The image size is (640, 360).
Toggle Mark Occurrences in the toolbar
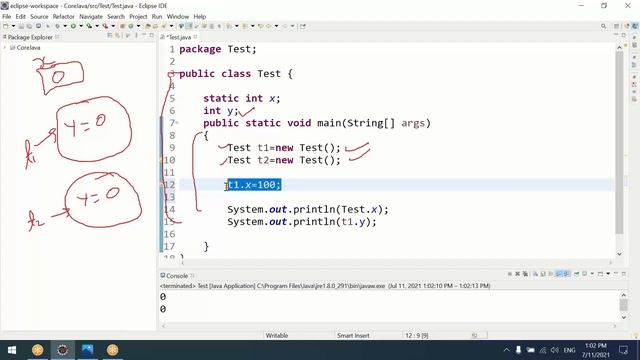click(x=189, y=26)
